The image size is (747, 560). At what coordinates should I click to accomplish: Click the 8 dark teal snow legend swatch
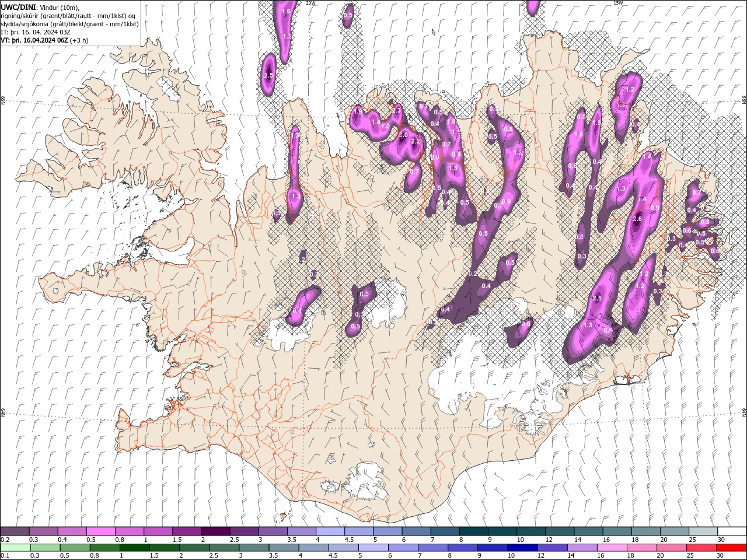[474, 531]
